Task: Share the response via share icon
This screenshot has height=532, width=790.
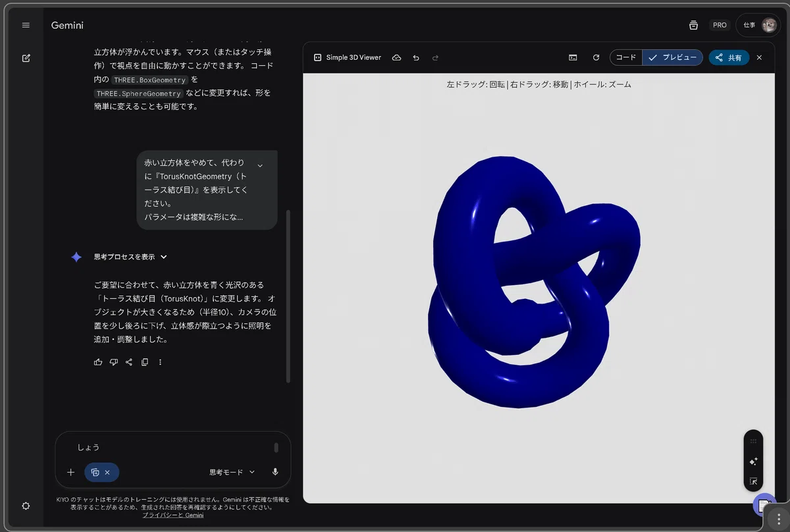Action: coord(129,362)
